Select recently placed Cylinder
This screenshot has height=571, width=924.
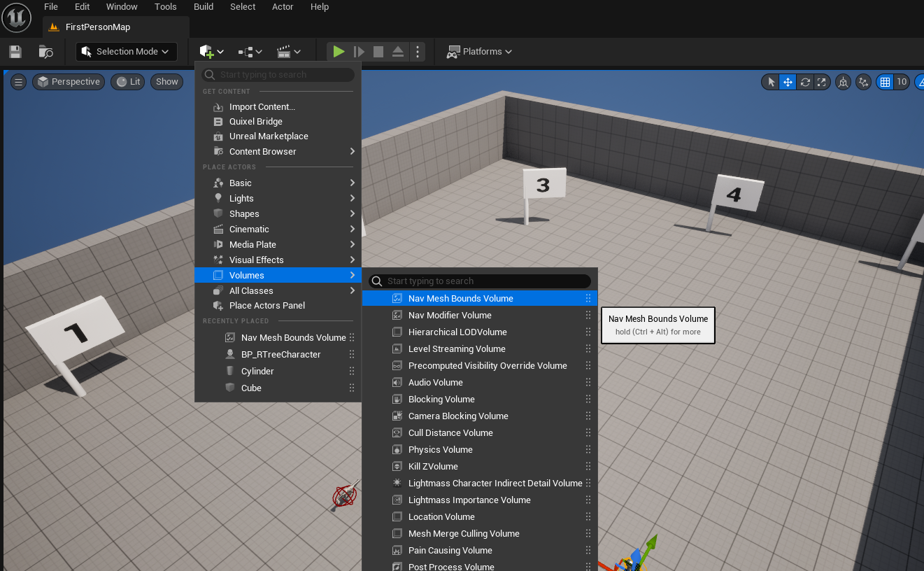278,372
